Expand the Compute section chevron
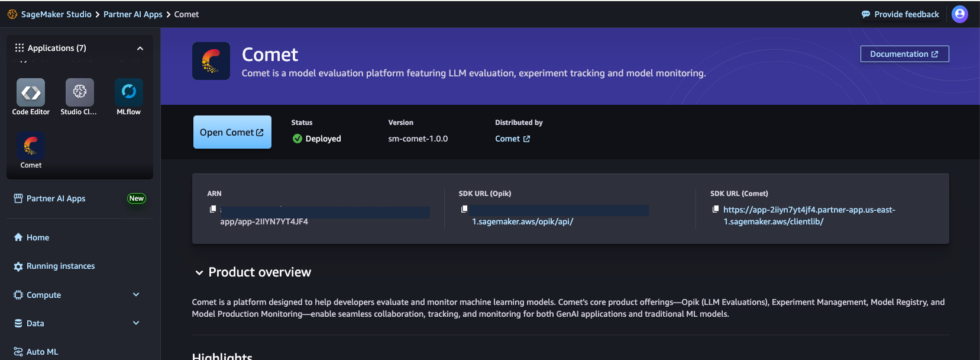This screenshot has height=360, width=980. (x=136, y=294)
